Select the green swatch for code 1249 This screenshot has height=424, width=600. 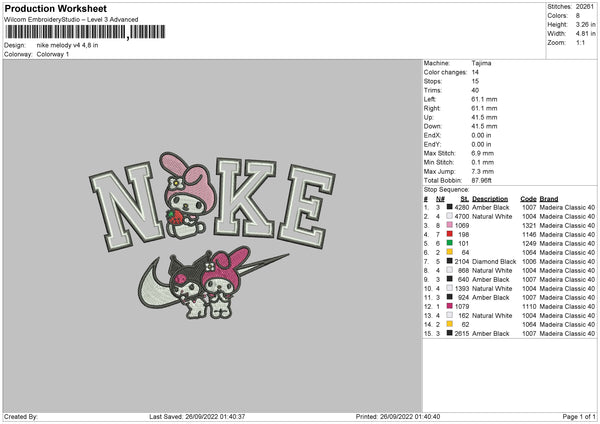(x=450, y=243)
